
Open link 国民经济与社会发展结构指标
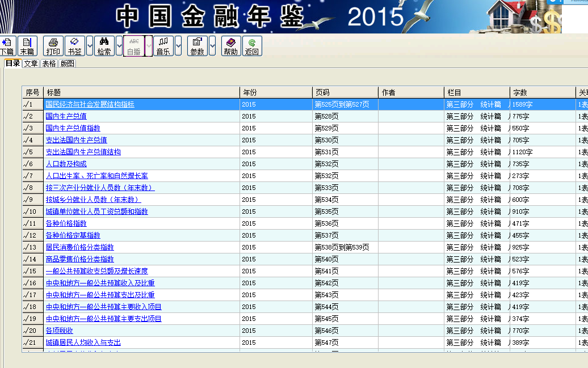(90, 104)
